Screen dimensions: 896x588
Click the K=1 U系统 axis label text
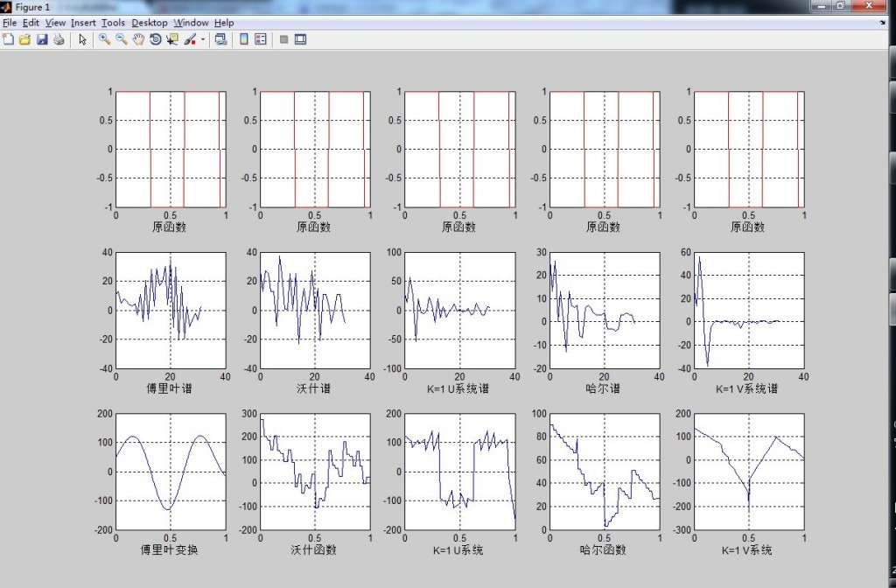point(458,549)
